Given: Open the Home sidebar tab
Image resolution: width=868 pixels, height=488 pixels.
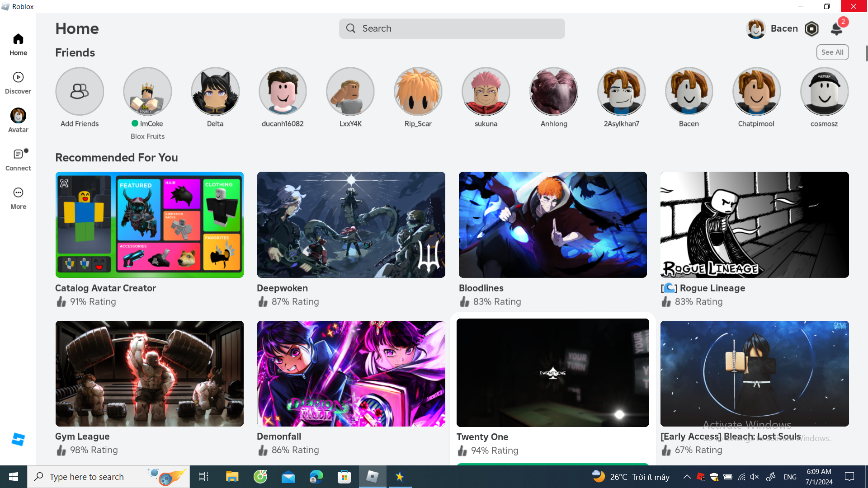Looking at the screenshot, I should point(18,45).
